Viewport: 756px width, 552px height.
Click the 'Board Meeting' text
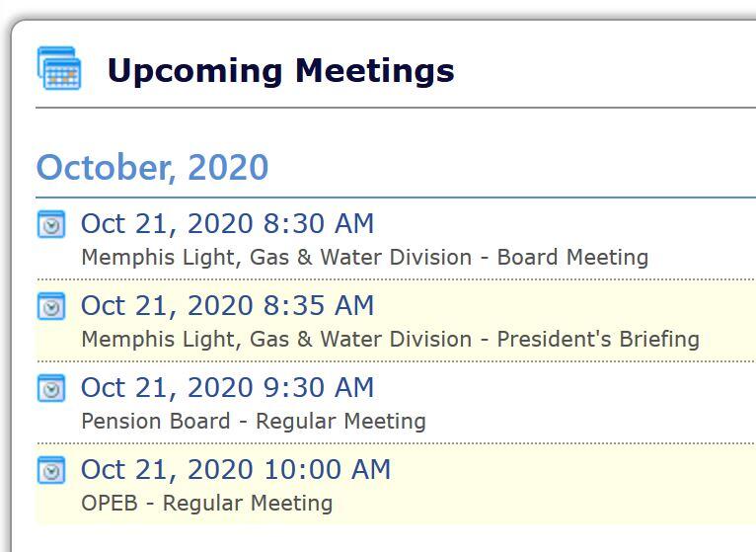tap(572, 258)
